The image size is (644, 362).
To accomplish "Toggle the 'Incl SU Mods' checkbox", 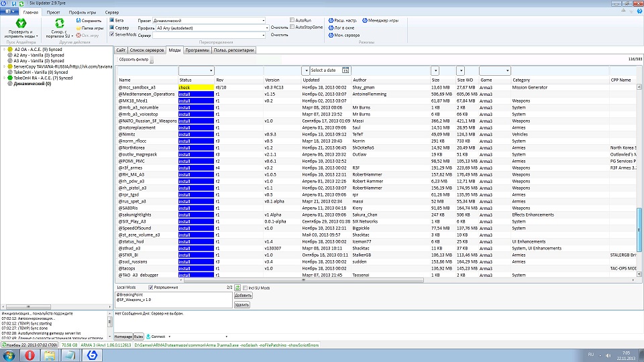I will point(245,288).
